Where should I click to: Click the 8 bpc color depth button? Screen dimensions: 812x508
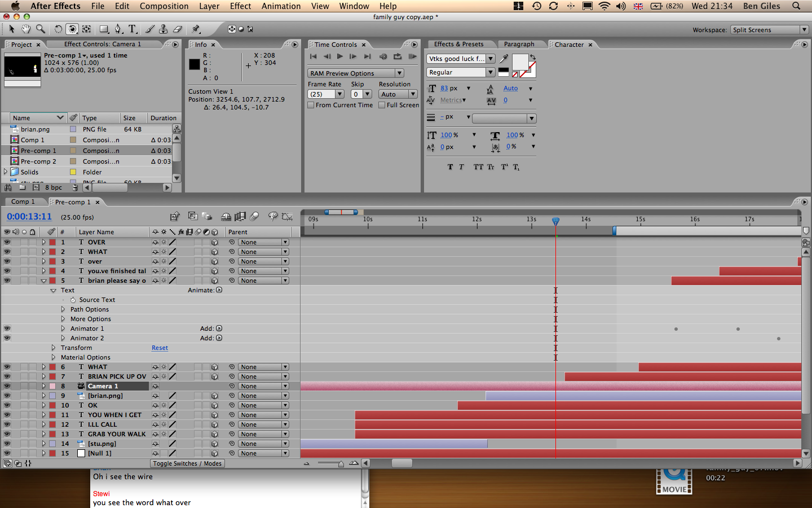pyautogui.click(x=54, y=187)
